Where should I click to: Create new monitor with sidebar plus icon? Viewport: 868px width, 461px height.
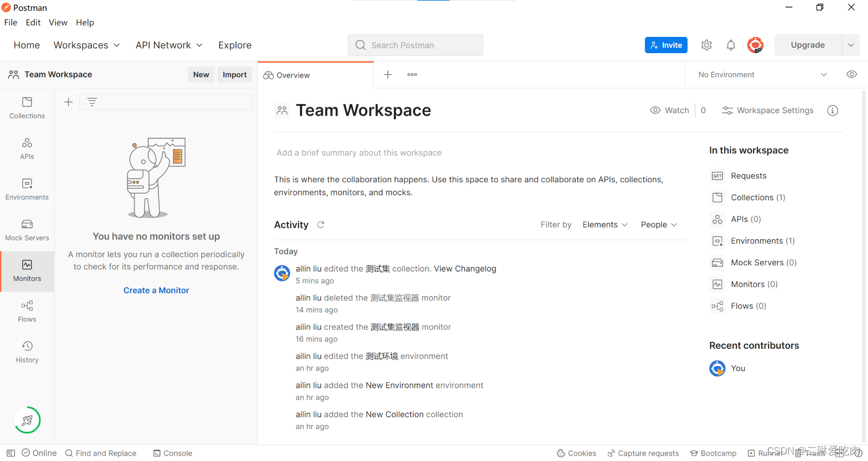coord(68,102)
